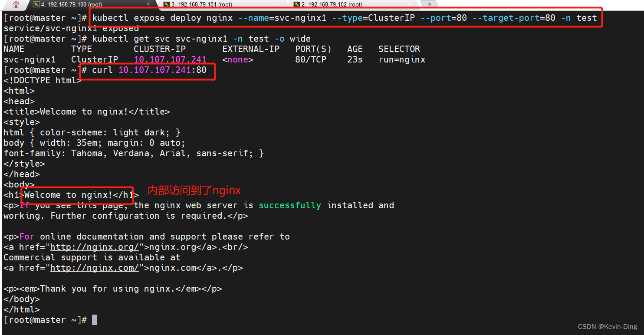Click the SELECTOR column header
Image resolution: width=644 pixels, height=335 pixels.
(399, 49)
